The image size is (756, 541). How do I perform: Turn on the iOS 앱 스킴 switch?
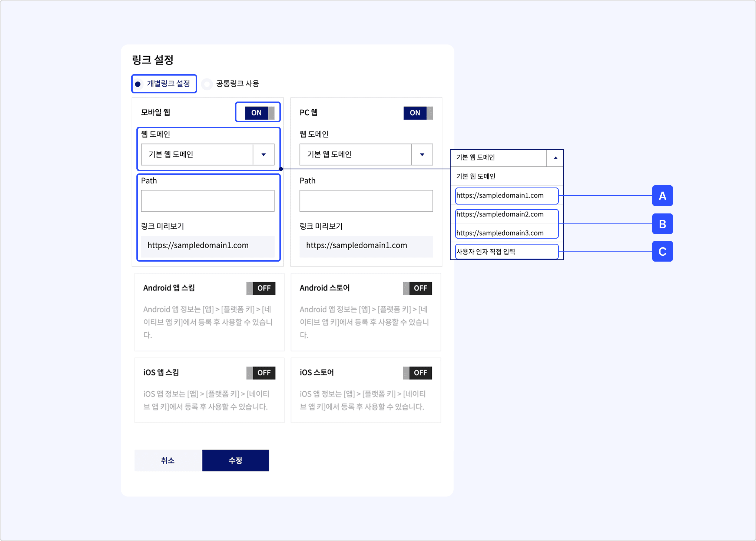261,373
